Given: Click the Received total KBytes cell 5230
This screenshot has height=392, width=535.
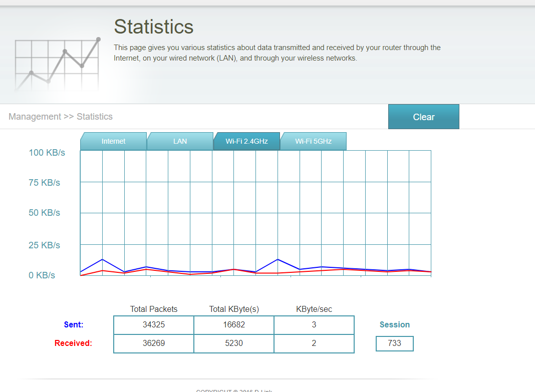Looking at the screenshot, I should (x=234, y=343).
